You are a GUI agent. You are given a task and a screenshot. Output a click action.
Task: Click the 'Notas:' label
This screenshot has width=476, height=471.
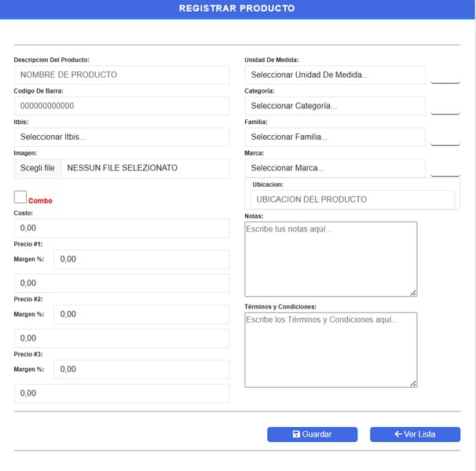coord(254,216)
